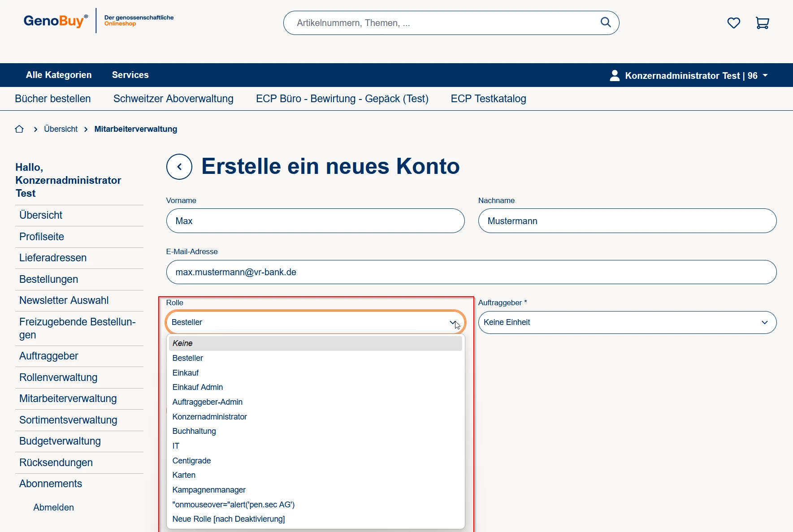Select Buchhaltung in the role list

[x=194, y=431]
